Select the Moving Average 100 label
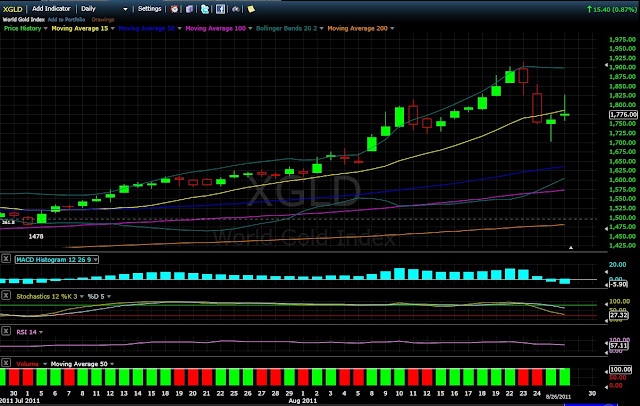Image resolution: width=640 pixels, height=406 pixels. 216,28
